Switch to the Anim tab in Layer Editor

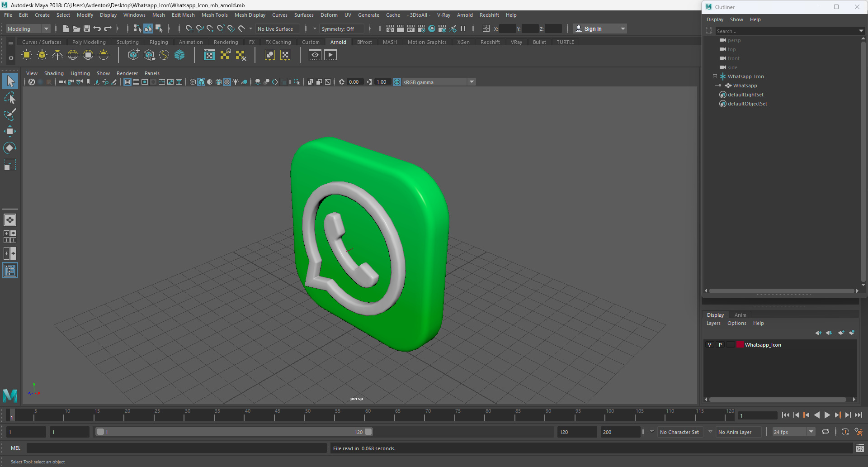[740, 315]
